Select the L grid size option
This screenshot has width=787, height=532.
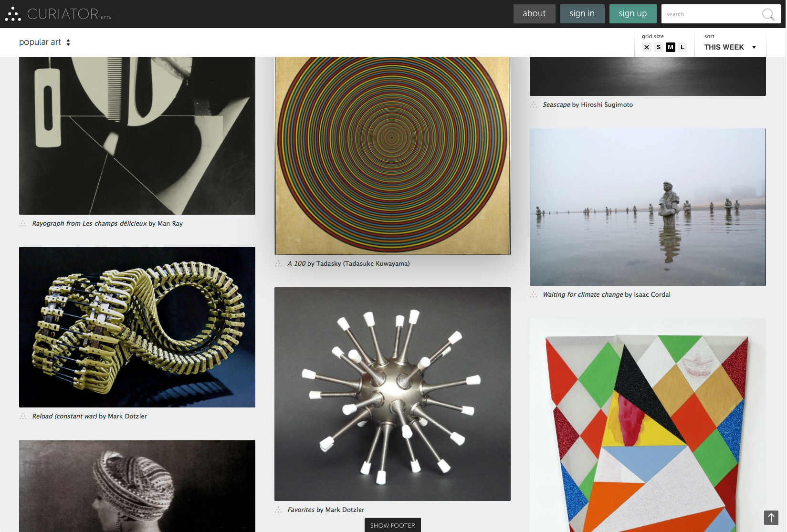[682, 47]
